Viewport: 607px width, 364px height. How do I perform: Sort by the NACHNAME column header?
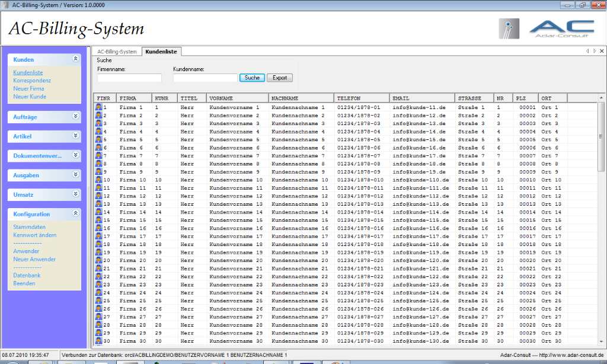(301, 98)
